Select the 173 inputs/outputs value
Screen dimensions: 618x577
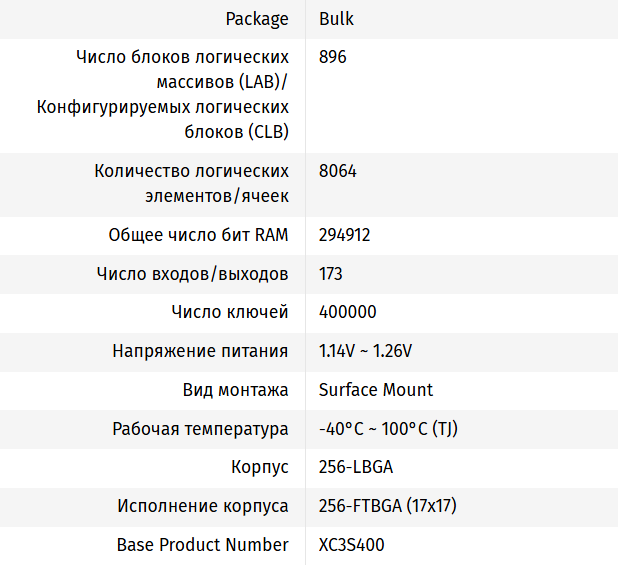[x=331, y=274]
